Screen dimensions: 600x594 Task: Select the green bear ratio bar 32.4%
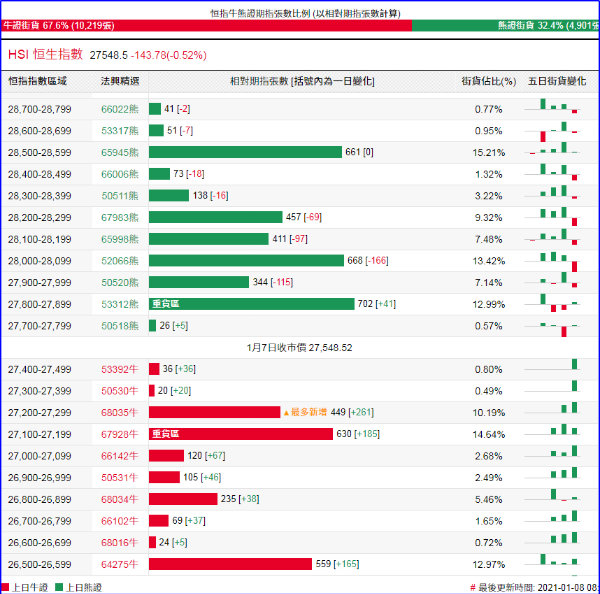click(505, 26)
